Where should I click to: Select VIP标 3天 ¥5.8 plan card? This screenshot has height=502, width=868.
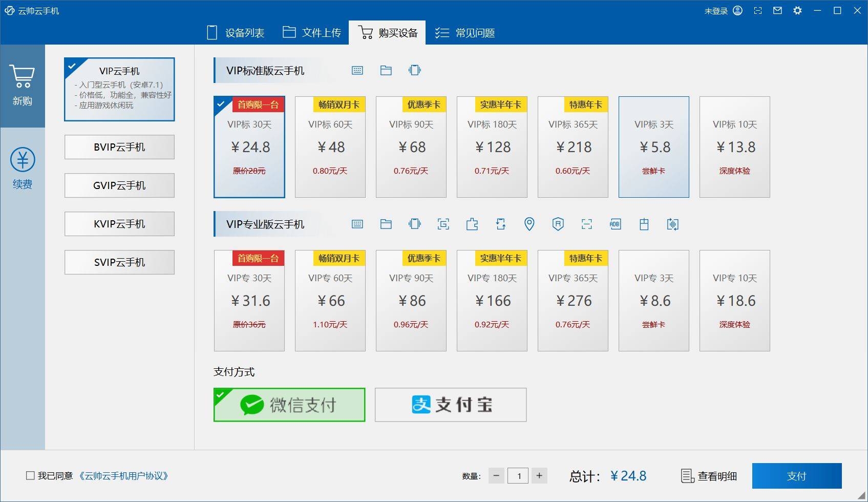pos(654,147)
